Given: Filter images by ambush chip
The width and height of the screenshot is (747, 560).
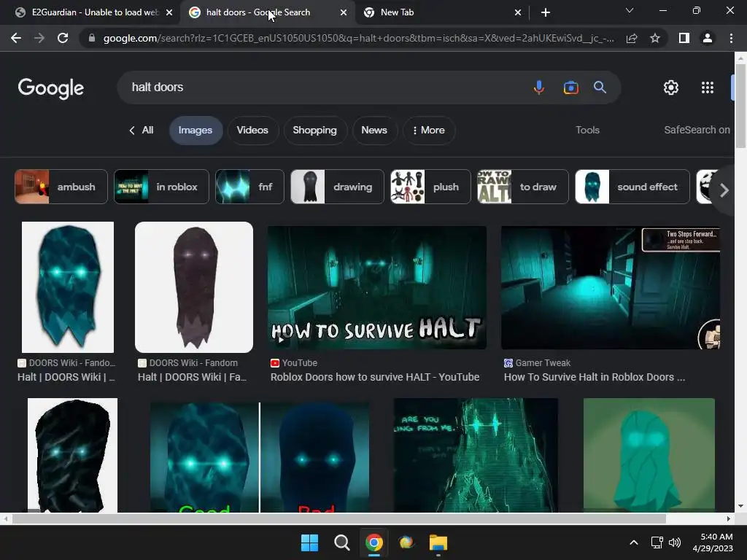Looking at the screenshot, I should (x=61, y=187).
